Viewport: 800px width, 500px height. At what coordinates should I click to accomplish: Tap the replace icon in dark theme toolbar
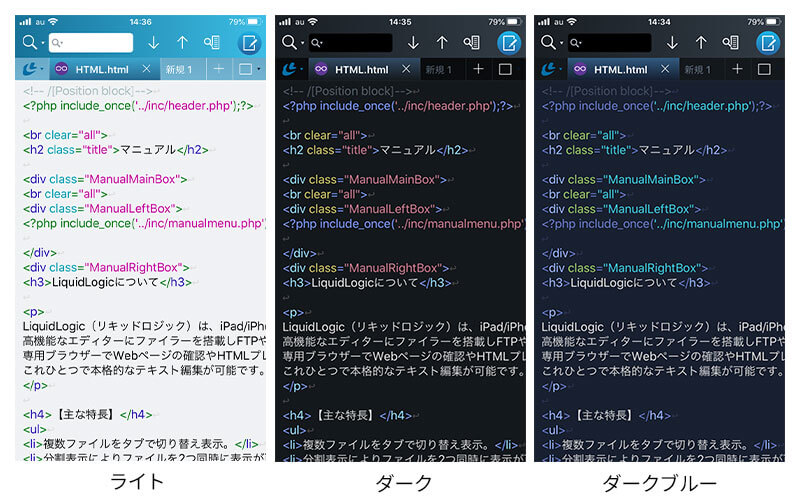pyautogui.click(x=471, y=42)
